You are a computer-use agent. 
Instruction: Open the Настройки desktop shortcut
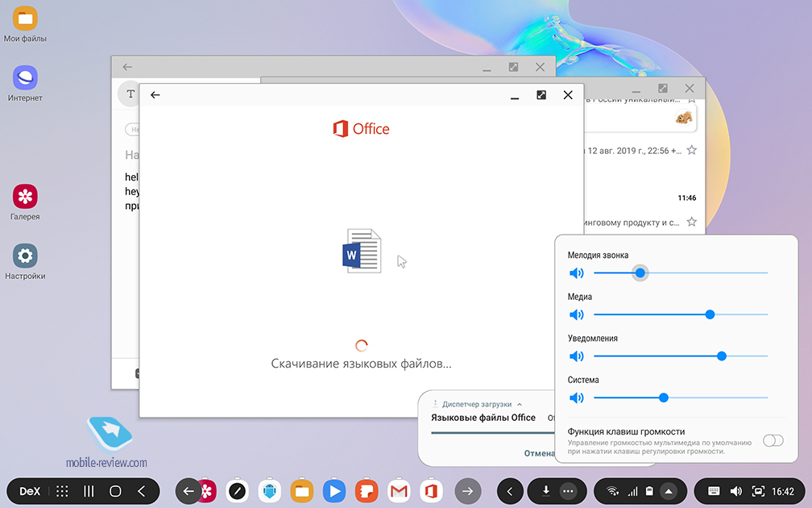25,262
